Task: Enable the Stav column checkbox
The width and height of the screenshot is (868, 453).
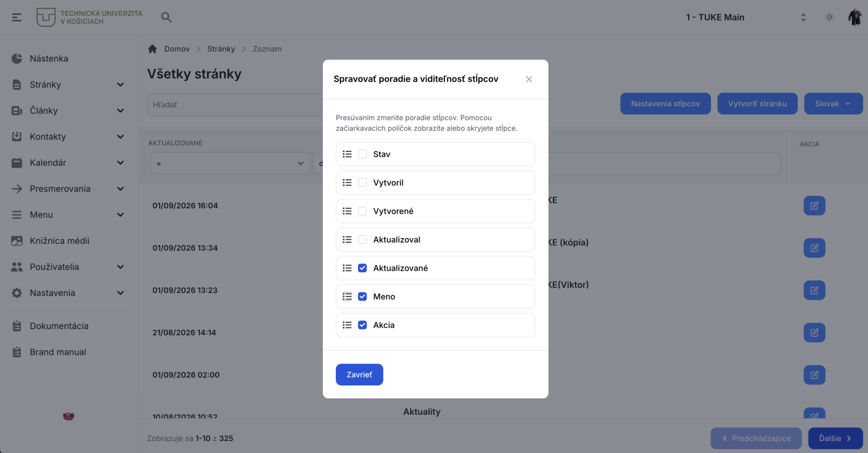Action: click(363, 154)
